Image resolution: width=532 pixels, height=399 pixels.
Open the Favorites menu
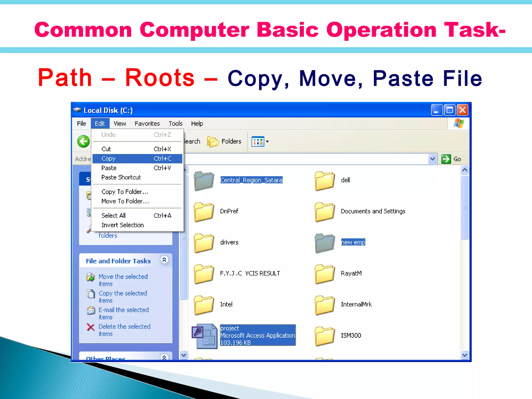[147, 124]
